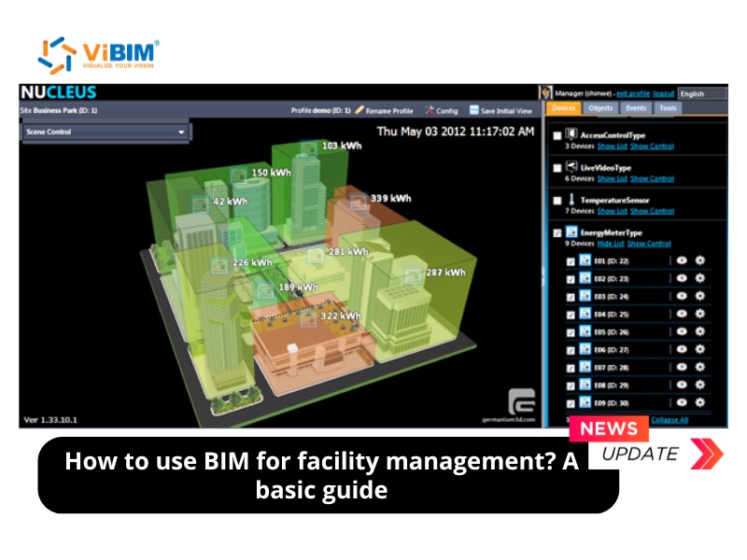Image resolution: width=747 pixels, height=560 pixels.
Task: Click the E08 energy meter icon
Action: [585, 385]
